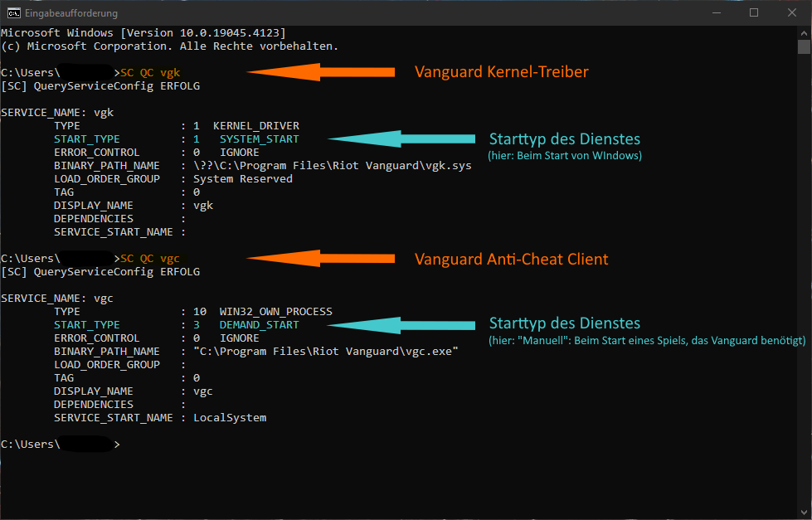Click the 'Manuell' start annotation text
The image size is (812, 520).
point(647,341)
